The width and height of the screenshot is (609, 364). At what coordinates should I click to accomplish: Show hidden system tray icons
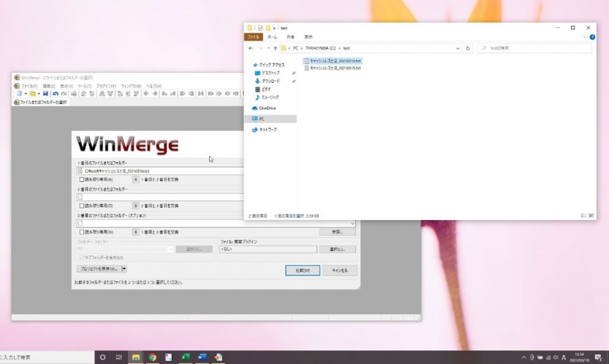pos(523,357)
